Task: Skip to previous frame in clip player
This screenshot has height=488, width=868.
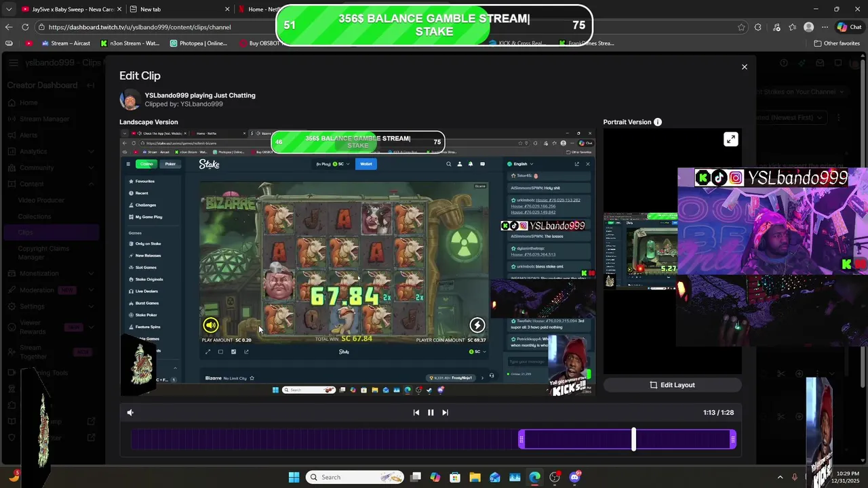Action: click(416, 412)
